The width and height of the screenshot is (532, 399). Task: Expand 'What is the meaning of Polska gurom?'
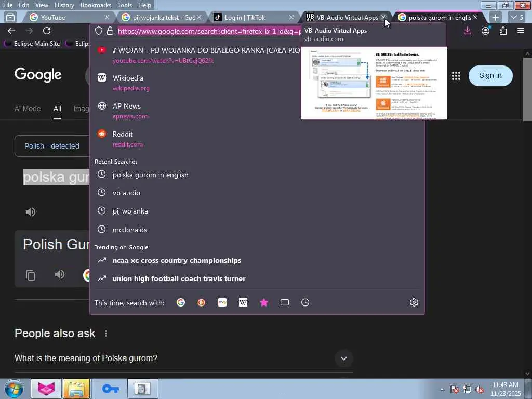[x=344, y=358]
